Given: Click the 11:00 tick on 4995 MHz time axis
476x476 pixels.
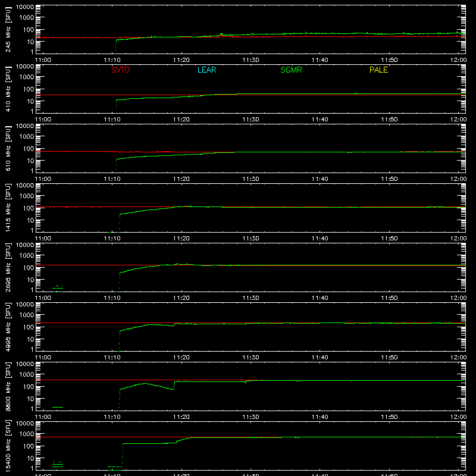Looking at the screenshot, I should tap(43, 358).
